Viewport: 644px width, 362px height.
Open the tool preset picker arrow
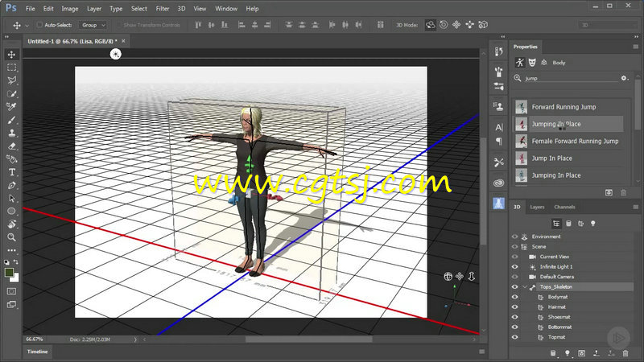point(27,26)
